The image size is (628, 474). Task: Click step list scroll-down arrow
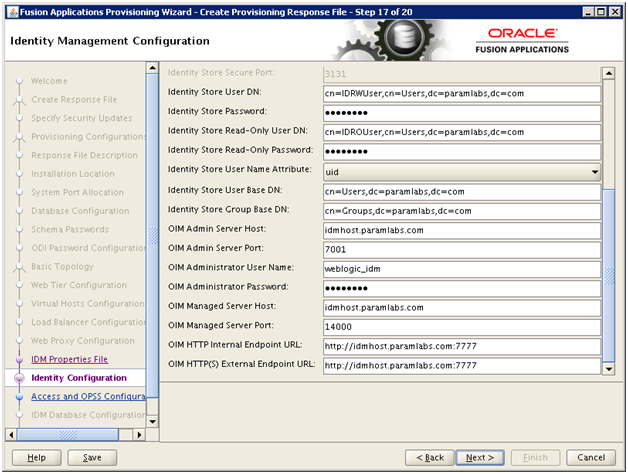pos(152,422)
